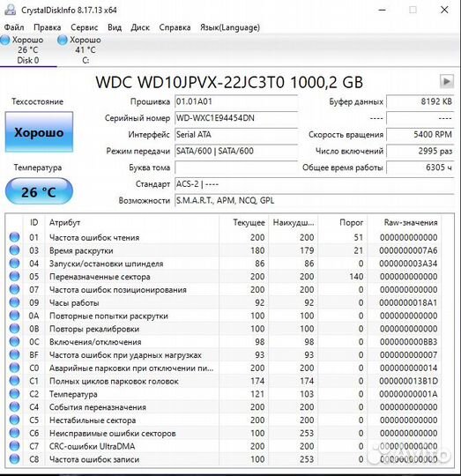This screenshot has width=461, height=476.
Task: Click the power-on hours value 6305 ч
Action: point(420,167)
